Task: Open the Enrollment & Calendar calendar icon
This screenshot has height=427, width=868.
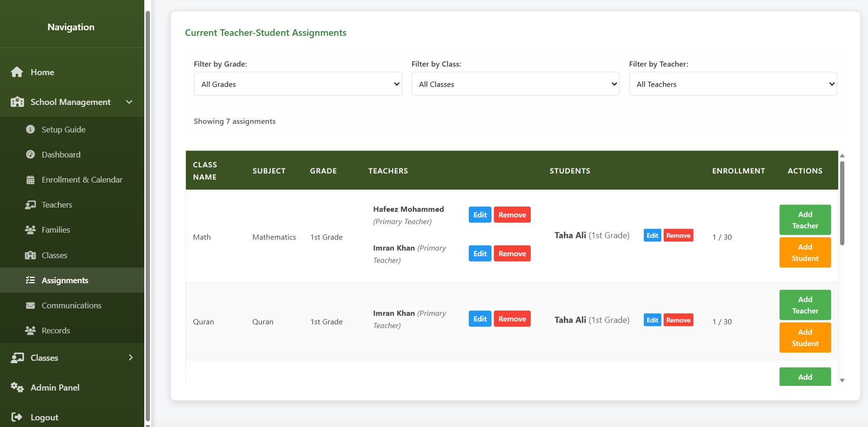Action: pos(30,180)
